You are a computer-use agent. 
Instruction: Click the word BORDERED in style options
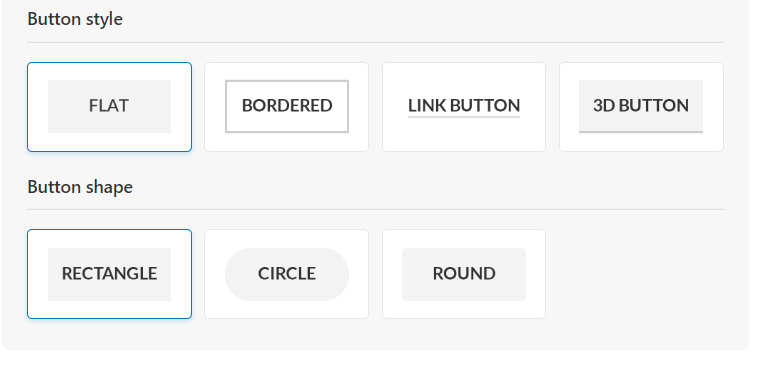click(287, 106)
